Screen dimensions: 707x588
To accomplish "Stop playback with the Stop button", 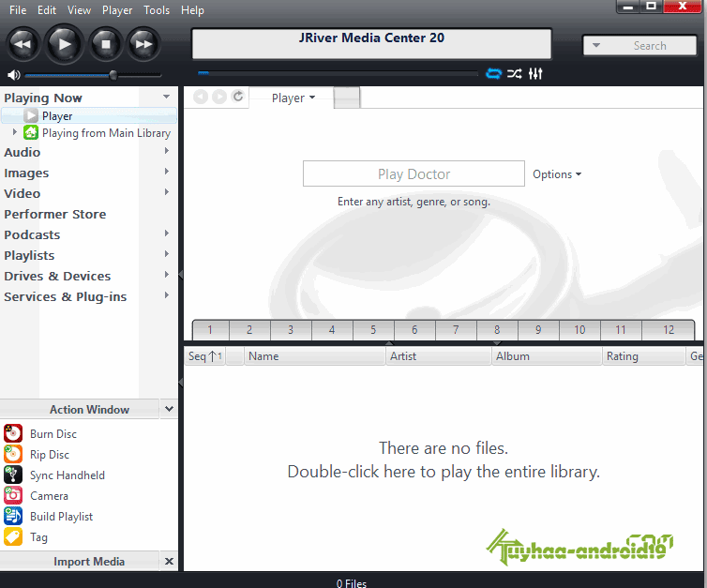I will (x=106, y=44).
